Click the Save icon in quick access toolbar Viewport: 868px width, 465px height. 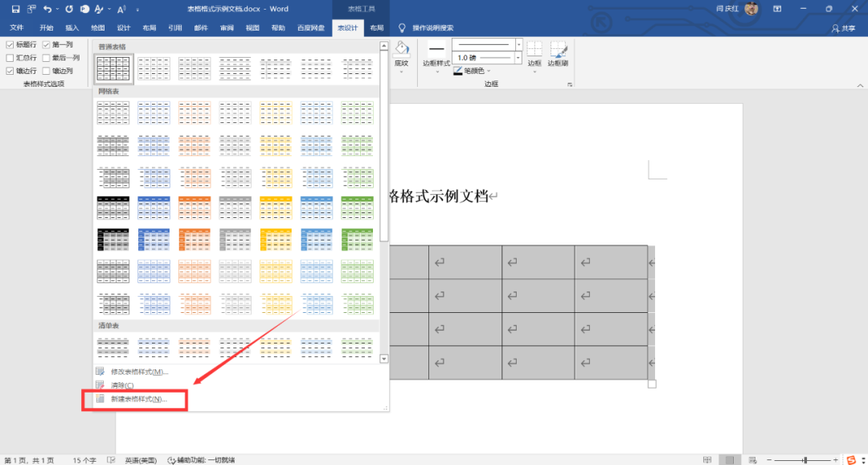pyautogui.click(x=15, y=9)
